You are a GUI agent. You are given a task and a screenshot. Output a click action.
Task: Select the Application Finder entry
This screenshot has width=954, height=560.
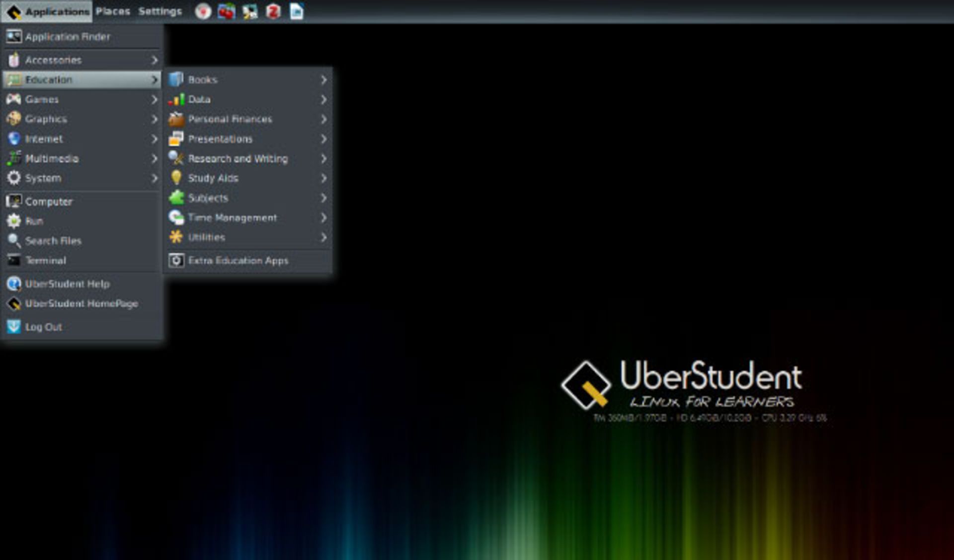pyautogui.click(x=69, y=36)
